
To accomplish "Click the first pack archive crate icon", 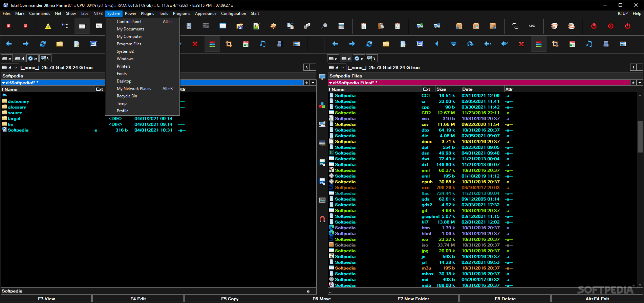I will [459, 26].
